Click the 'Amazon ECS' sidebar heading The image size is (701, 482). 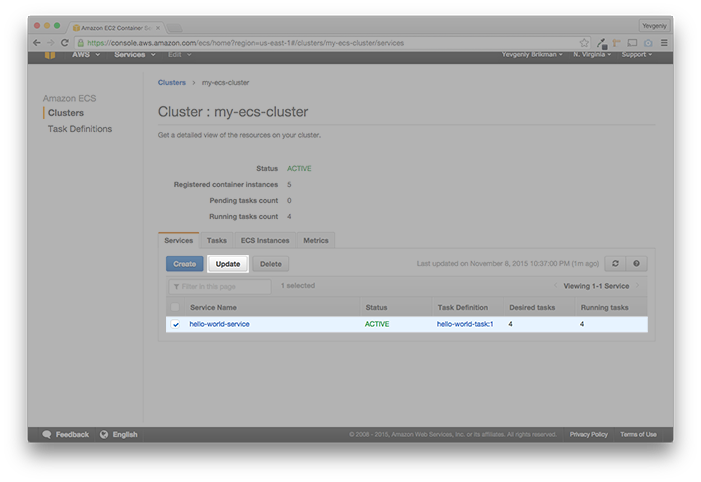69,98
